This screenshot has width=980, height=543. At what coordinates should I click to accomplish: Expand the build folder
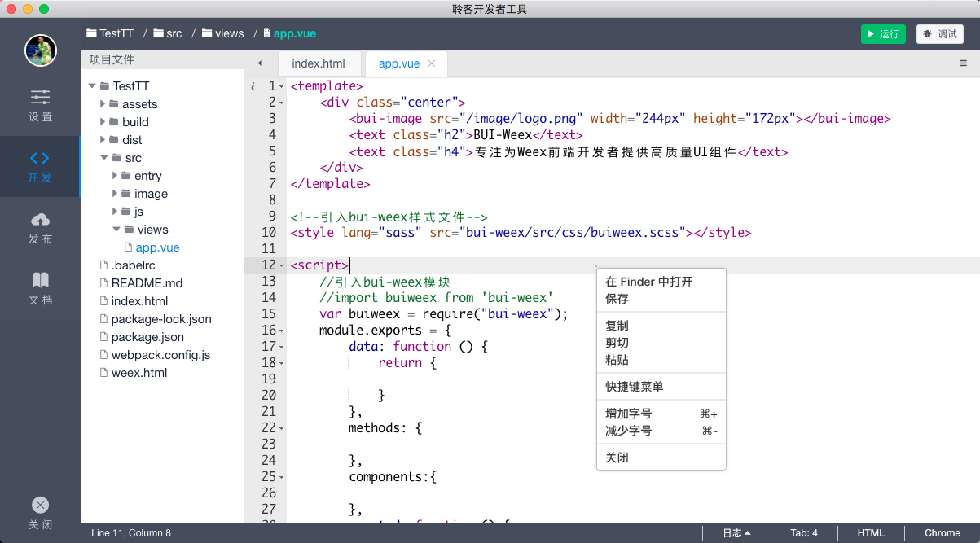click(x=101, y=121)
